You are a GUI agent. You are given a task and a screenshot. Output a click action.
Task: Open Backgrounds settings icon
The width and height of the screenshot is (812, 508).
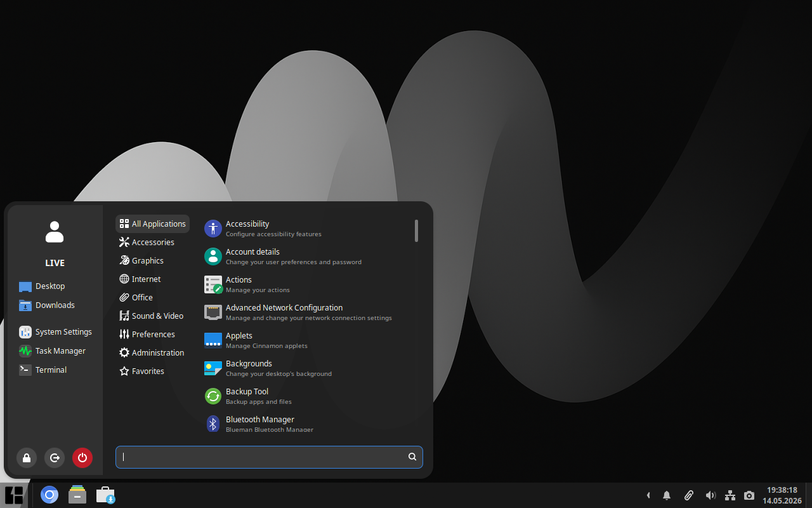click(213, 368)
